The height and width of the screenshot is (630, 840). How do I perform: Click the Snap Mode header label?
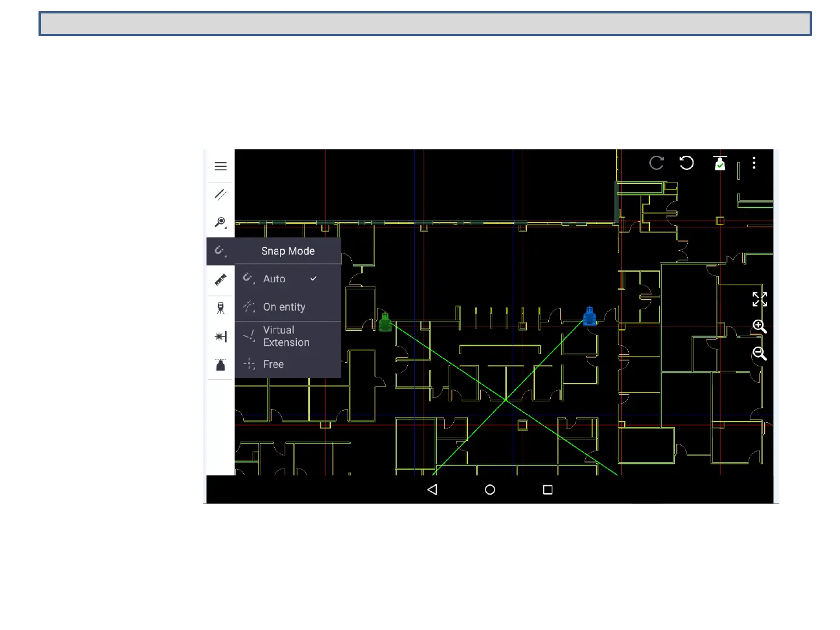tap(288, 251)
